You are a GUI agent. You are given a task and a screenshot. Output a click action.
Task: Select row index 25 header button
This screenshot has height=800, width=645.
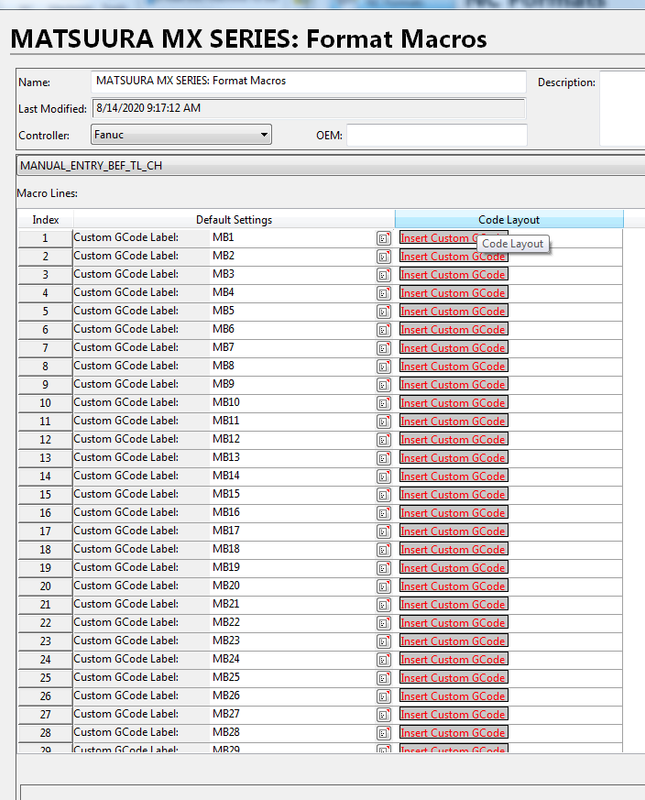click(x=45, y=678)
